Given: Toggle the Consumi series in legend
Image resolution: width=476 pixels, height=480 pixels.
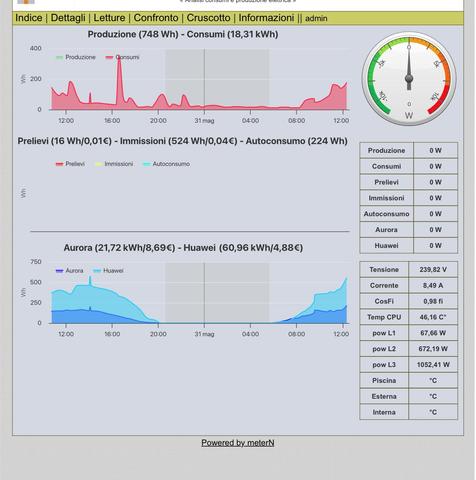Looking at the screenshot, I should click(x=122, y=57).
